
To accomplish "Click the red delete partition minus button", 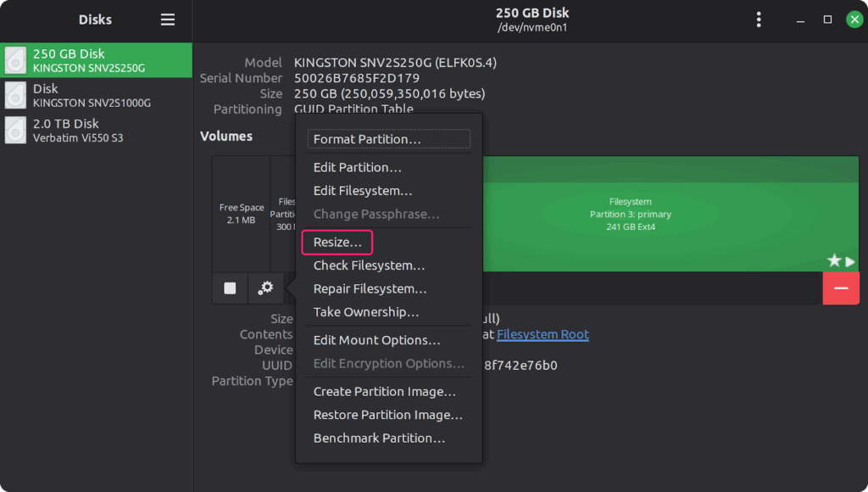I will click(x=841, y=288).
